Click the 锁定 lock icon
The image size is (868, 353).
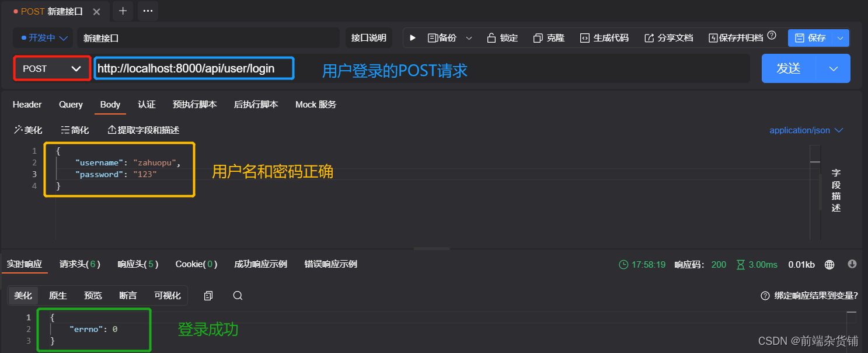[x=491, y=37]
